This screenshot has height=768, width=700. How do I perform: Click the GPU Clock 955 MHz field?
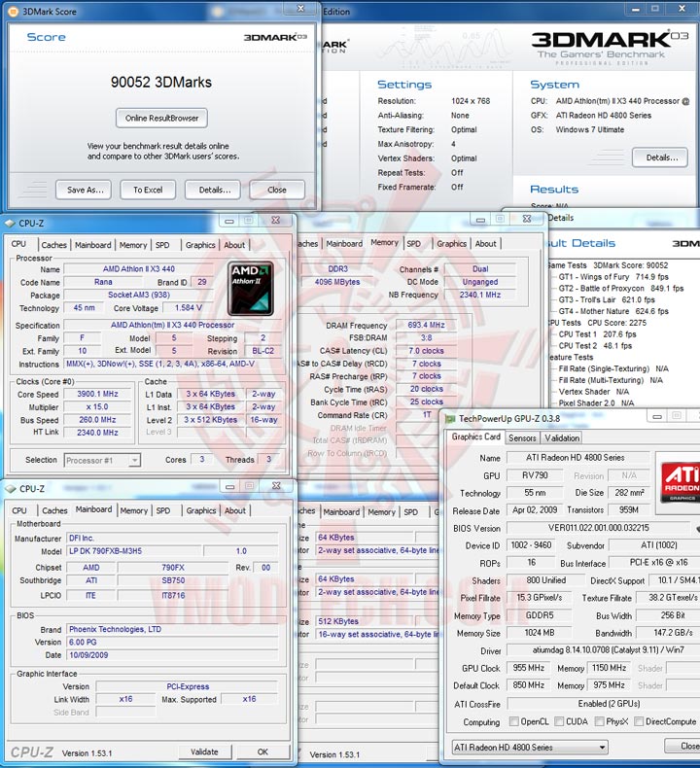(x=528, y=668)
